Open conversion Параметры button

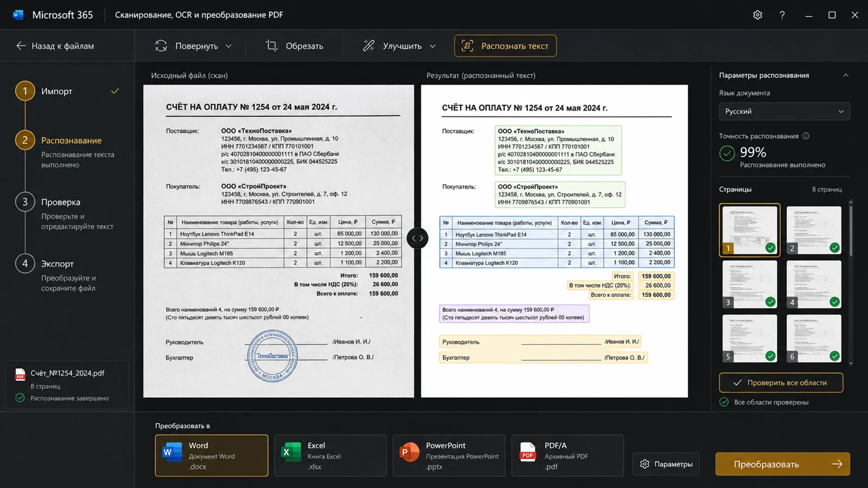tap(666, 464)
